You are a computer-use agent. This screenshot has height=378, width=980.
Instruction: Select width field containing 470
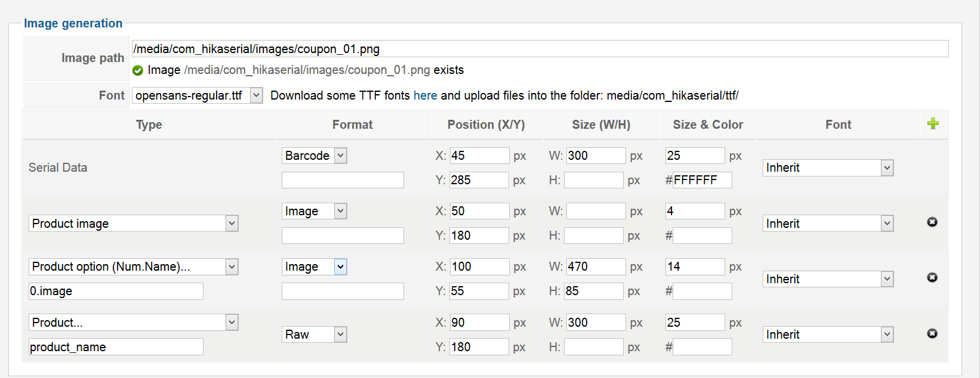click(596, 267)
